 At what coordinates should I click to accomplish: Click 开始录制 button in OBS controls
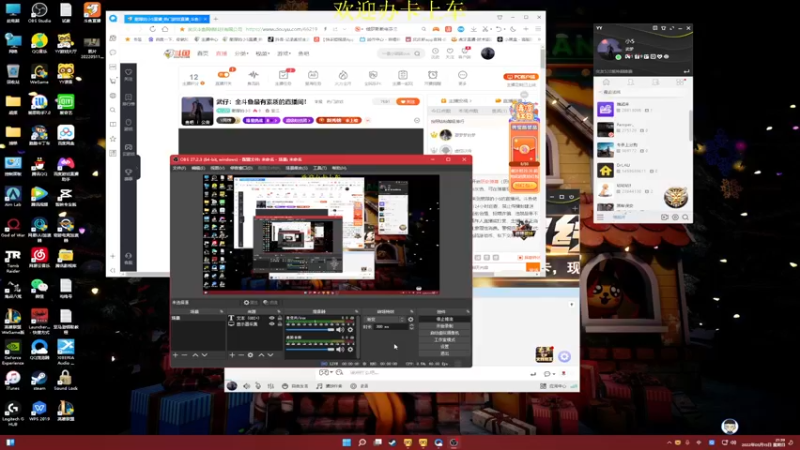click(x=444, y=326)
